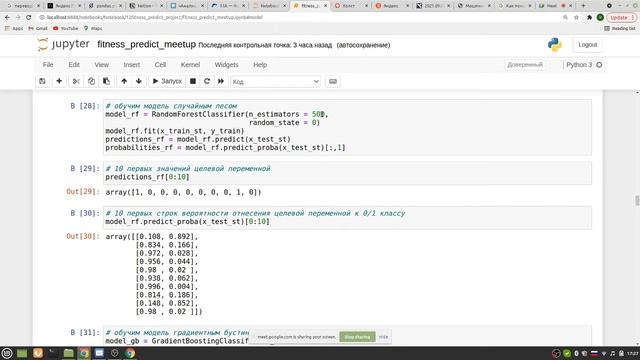
Task: Open the Help menu
Action: coord(260,64)
